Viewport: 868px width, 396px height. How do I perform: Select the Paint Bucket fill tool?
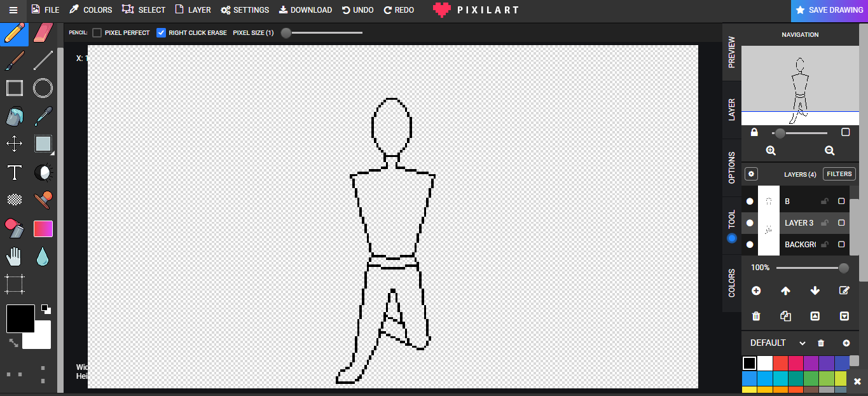[x=15, y=116]
